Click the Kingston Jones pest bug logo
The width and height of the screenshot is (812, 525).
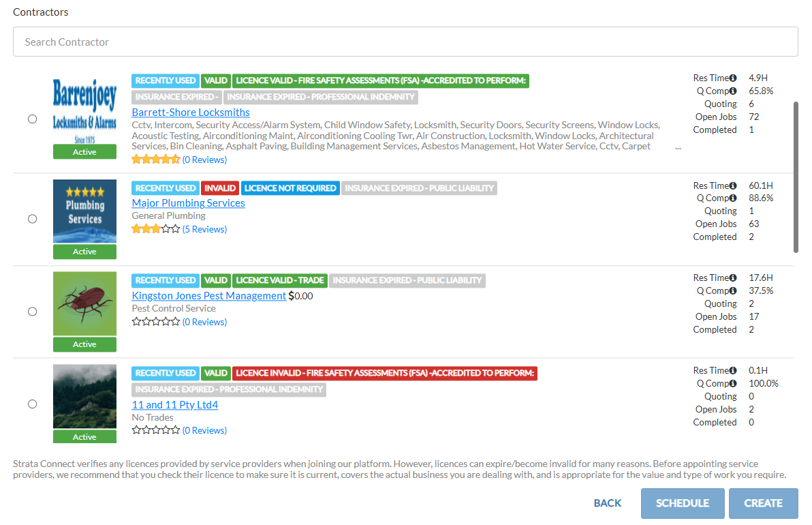tap(84, 303)
